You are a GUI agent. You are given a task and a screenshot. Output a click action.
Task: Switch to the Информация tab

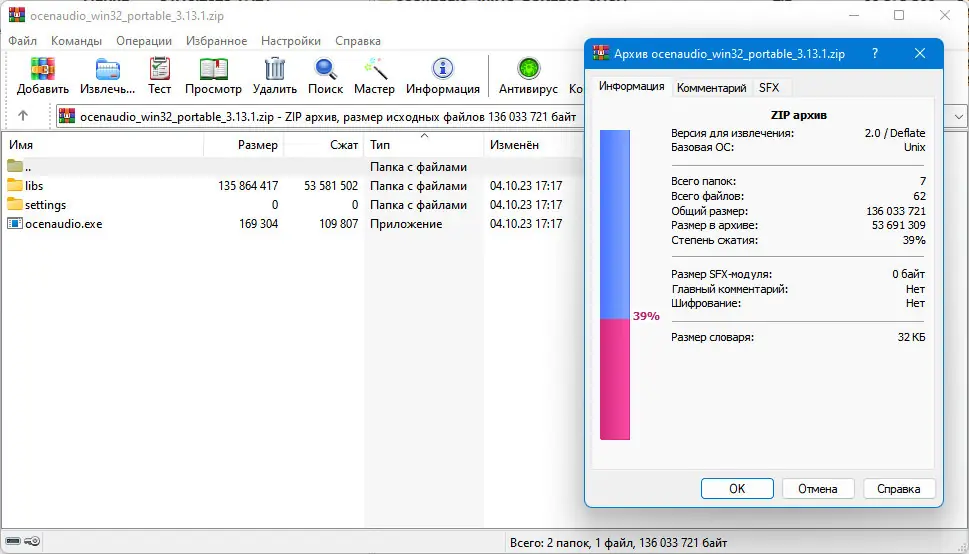[x=632, y=87]
